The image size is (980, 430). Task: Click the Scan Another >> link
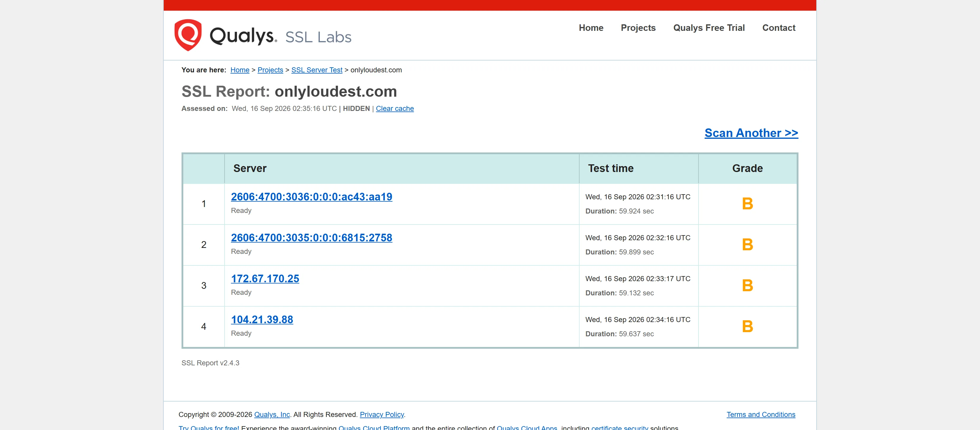751,133
